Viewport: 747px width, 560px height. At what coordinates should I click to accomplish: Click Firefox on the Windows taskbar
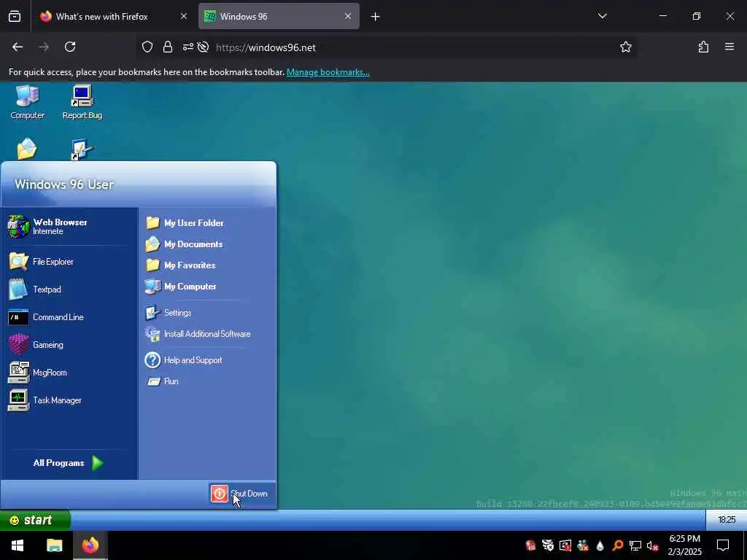click(x=90, y=545)
